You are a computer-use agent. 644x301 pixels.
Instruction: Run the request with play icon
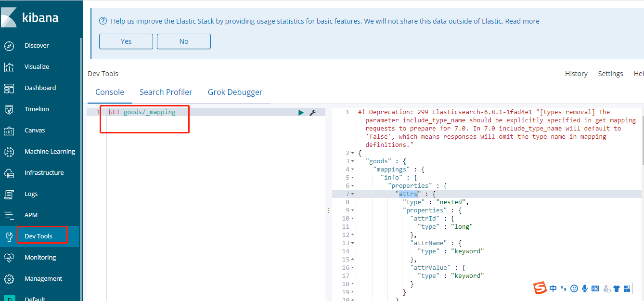coord(301,112)
